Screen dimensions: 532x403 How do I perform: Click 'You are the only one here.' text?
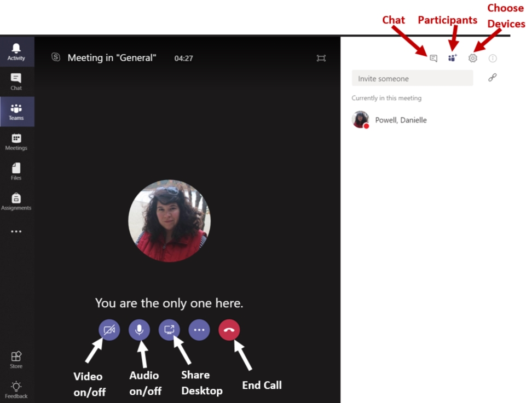pos(169,303)
